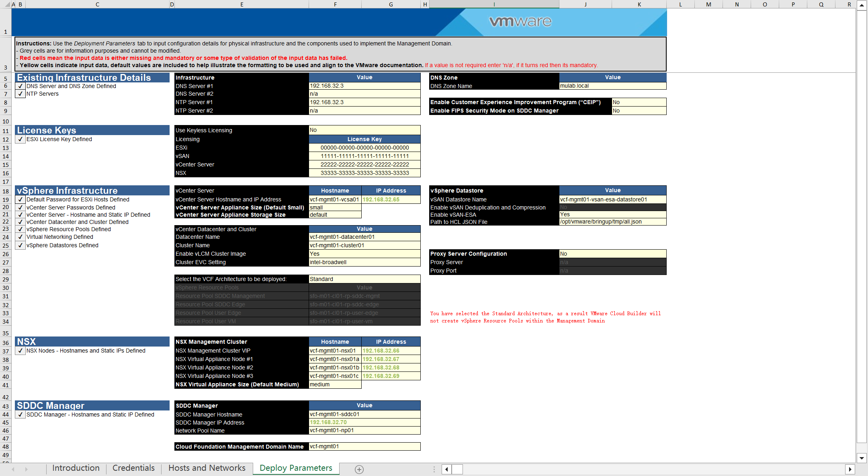
Task: Click vSAN Datastore Name value cell
Action: (613, 199)
